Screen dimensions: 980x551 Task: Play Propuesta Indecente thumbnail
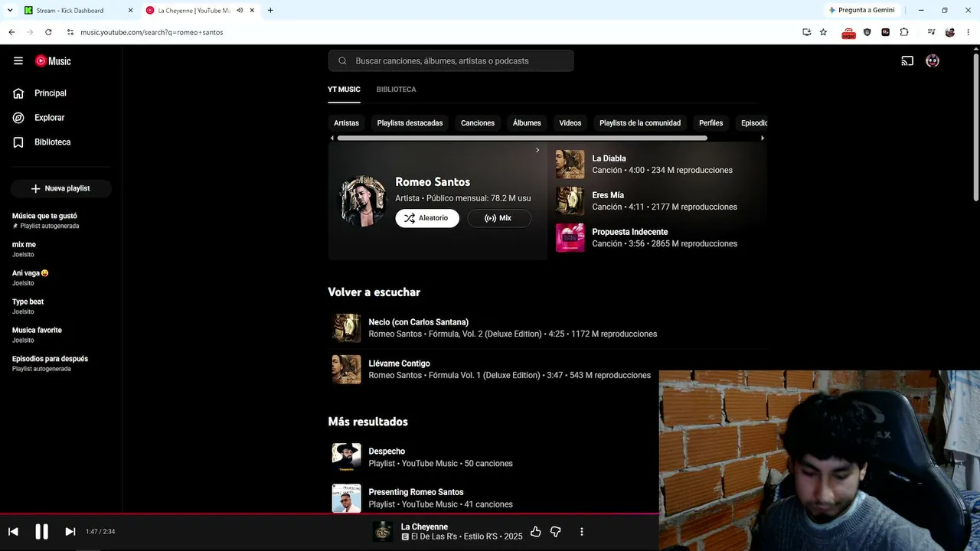(x=570, y=238)
